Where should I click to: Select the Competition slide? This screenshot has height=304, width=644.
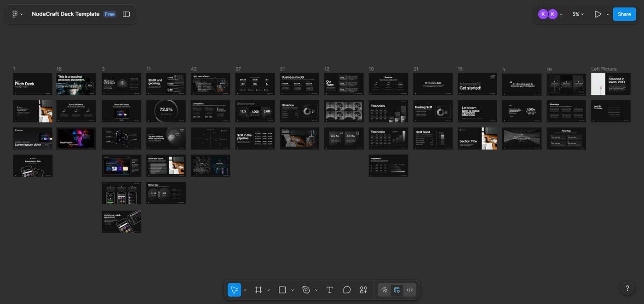(211, 111)
